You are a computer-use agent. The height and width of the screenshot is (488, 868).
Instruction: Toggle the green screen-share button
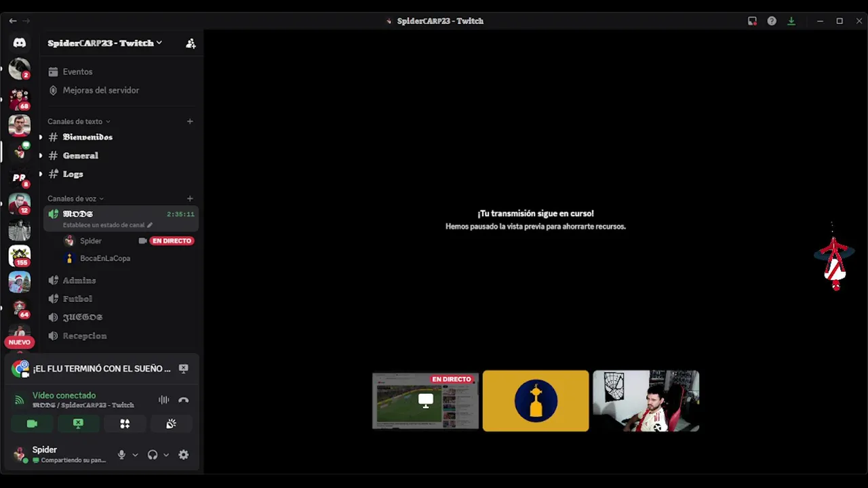click(78, 424)
